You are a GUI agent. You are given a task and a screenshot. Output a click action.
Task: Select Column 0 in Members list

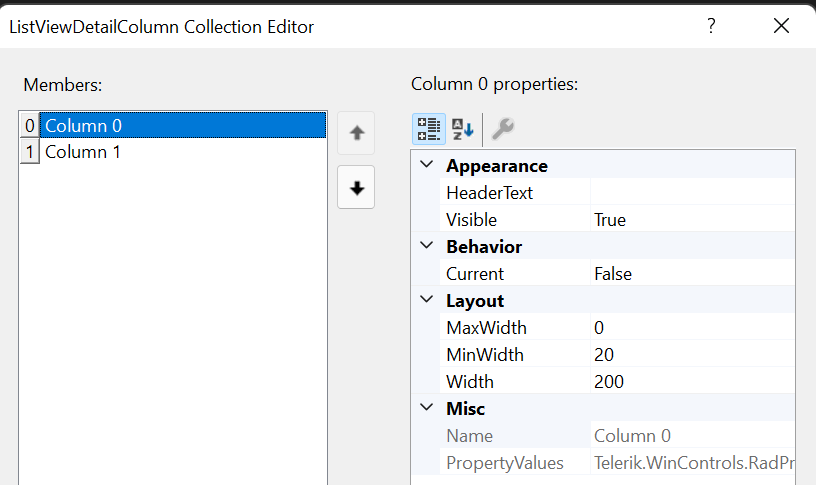84,126
